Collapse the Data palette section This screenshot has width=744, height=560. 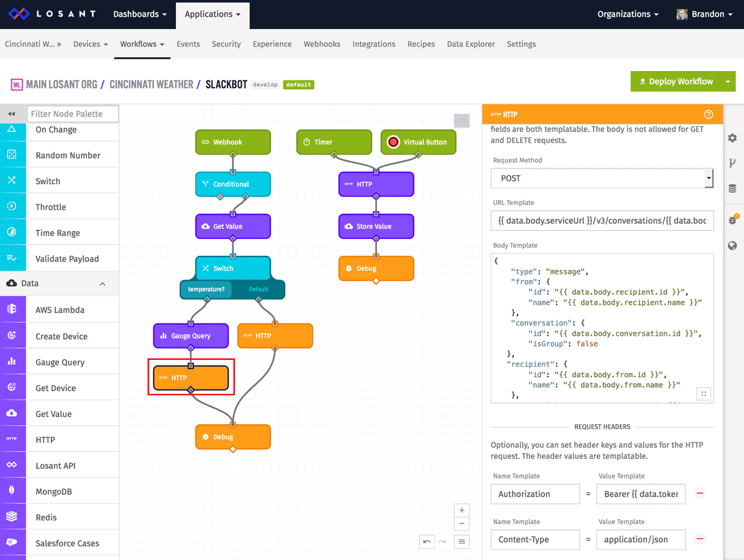point(102,284)
